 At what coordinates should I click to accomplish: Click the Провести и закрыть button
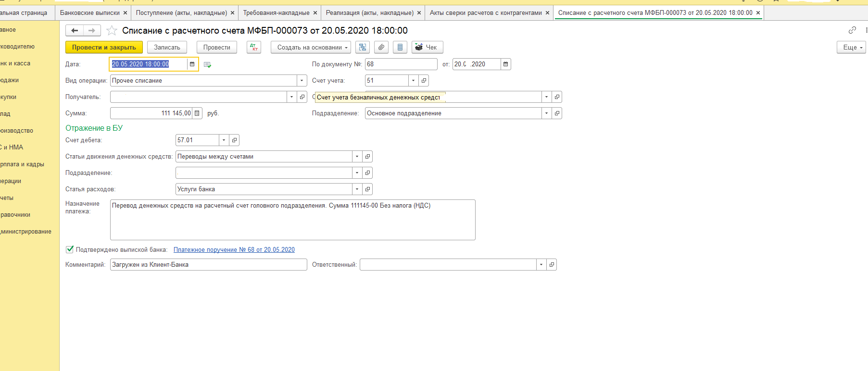click(104, 47)
